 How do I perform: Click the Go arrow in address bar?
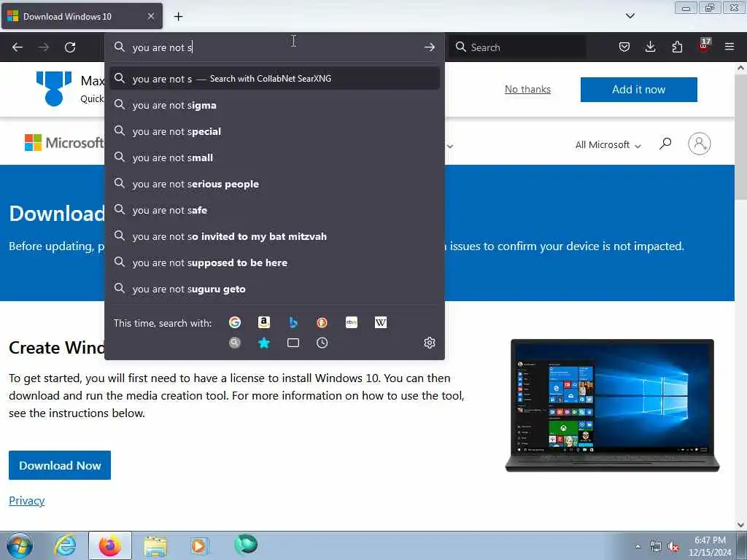(x=429, y=47)
